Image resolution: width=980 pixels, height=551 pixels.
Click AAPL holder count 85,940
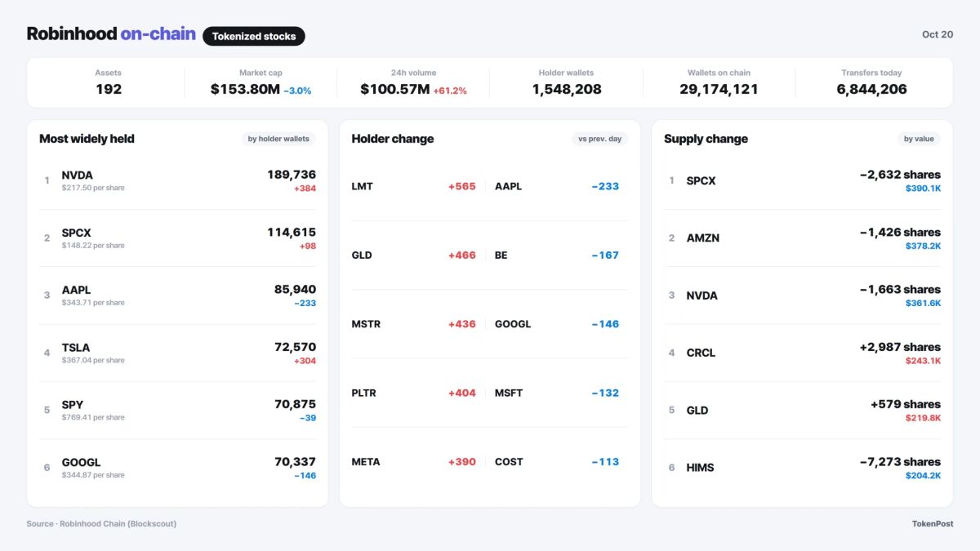coord(295,289)
